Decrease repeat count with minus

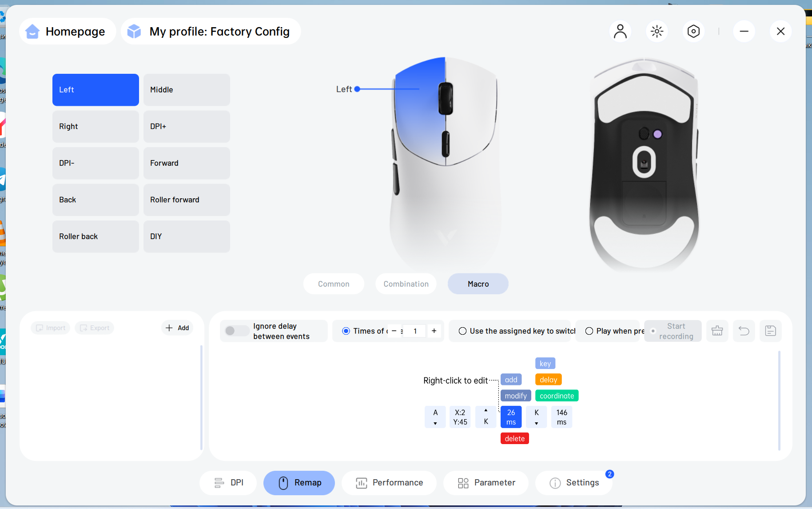[394, 331]
